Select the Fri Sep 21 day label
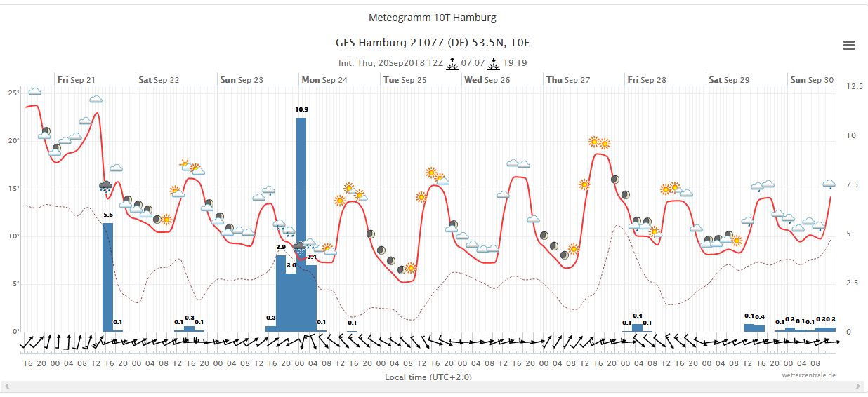868x397 pixels. click(77, 80)
